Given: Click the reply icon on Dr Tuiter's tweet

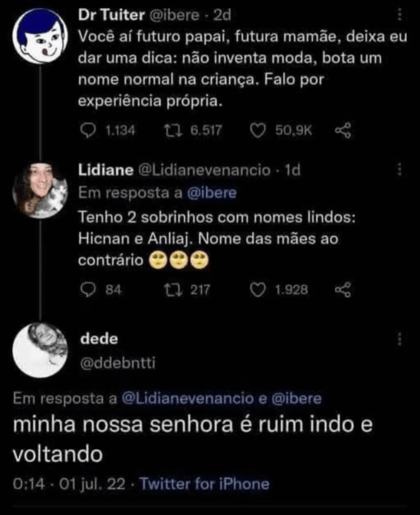Looking at the screenshot, I should pyautogui.click(x=88, y=130).
